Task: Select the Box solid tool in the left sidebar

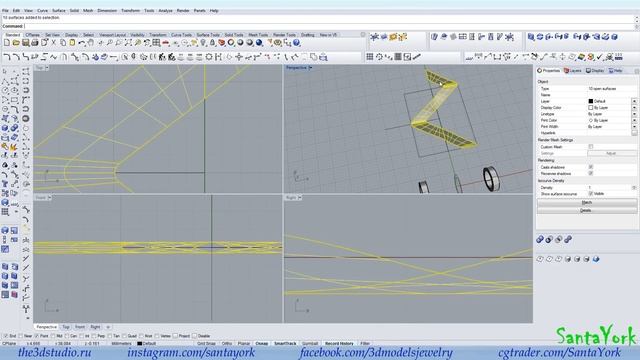Action: click(x=5, y=128)
